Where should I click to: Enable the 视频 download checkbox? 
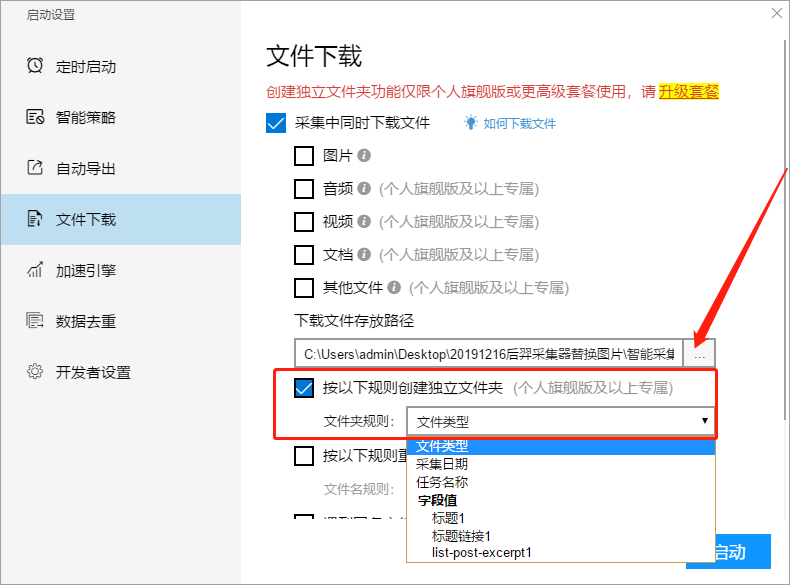tap(304, 222)
